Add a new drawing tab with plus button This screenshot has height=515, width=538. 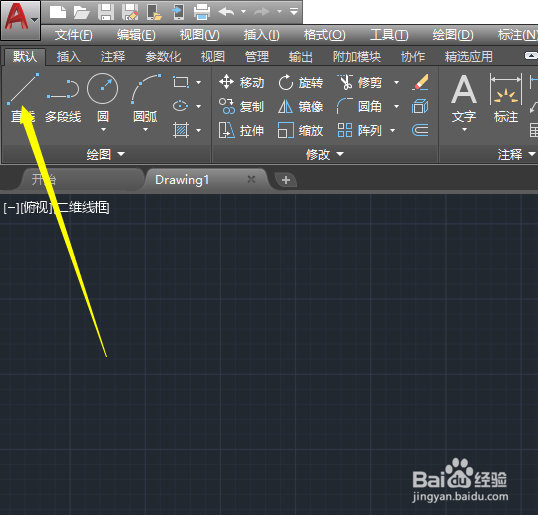tap(286, 180)
